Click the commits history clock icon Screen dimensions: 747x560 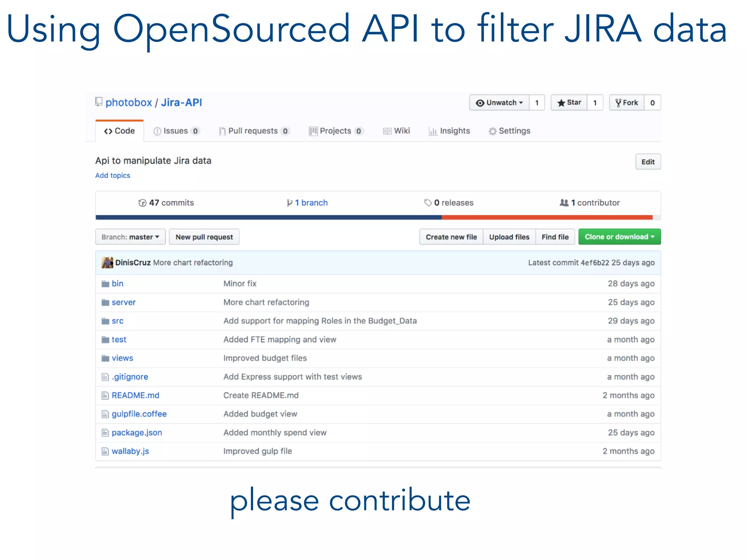tap(142, 203)
